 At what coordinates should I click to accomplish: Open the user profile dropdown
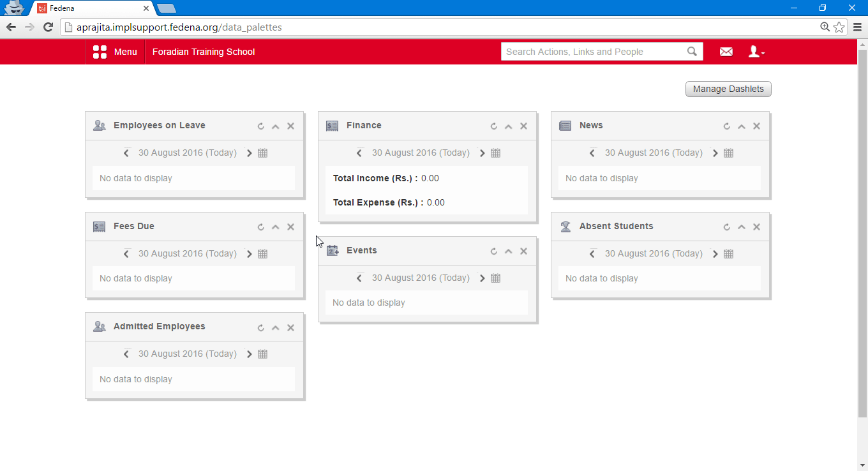[x=756, y=52]
